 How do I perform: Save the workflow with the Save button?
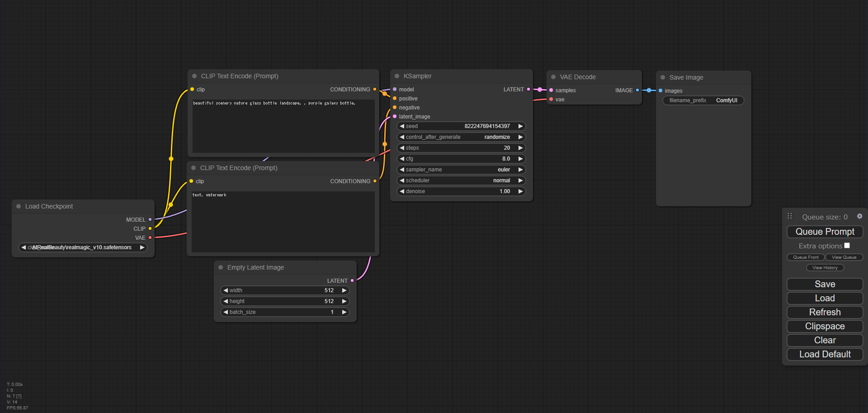click(825, 284)
